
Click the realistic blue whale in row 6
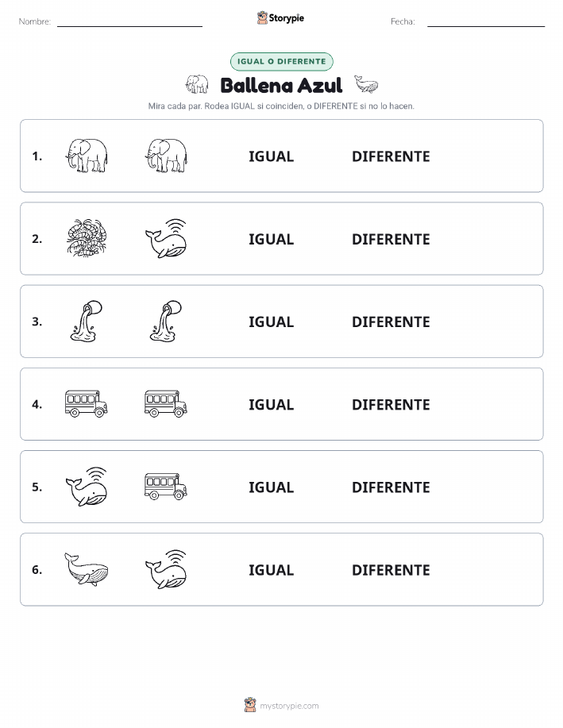click(x=87, y=569)
